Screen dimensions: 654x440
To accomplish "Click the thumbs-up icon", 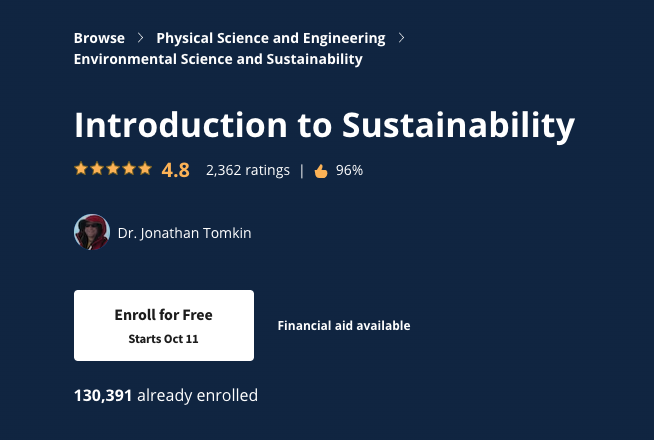I will pyautogui.click(x=321, y=171).
